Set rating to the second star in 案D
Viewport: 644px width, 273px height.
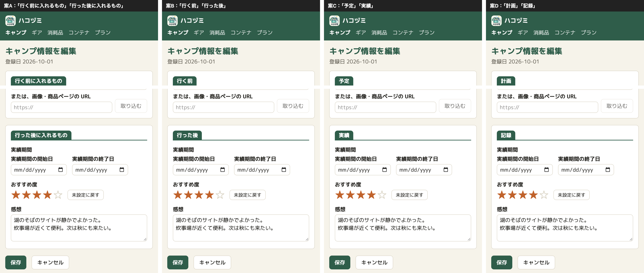point(512,195)
